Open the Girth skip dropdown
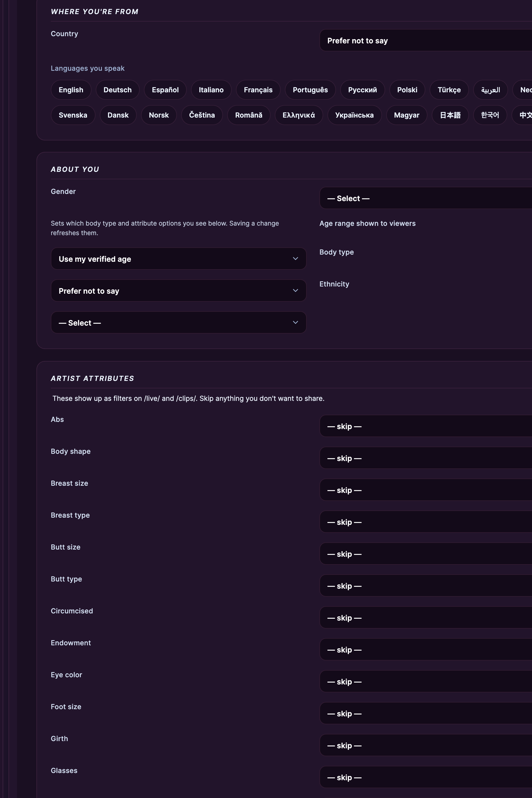The height and width of the screenshot is (798, 532). (426, 745)
